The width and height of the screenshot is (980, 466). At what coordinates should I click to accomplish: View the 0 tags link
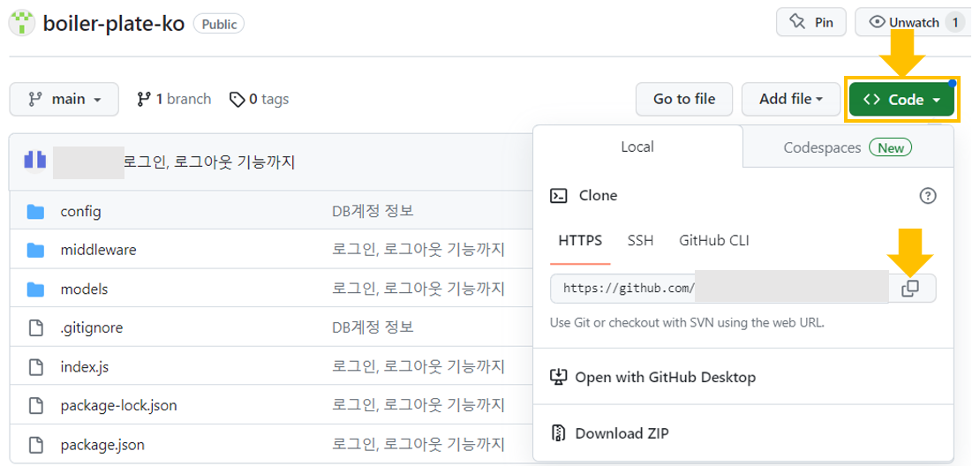(259, 100)
